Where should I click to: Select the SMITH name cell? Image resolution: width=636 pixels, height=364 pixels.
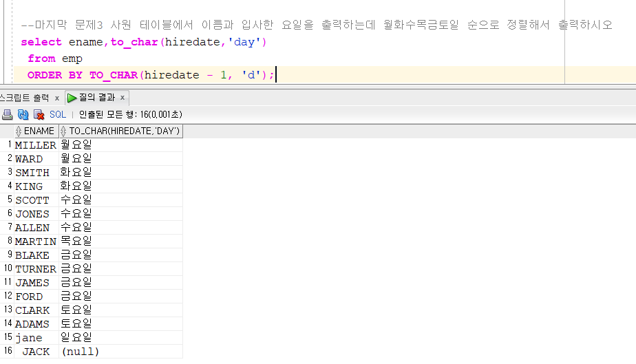(36, 173)
